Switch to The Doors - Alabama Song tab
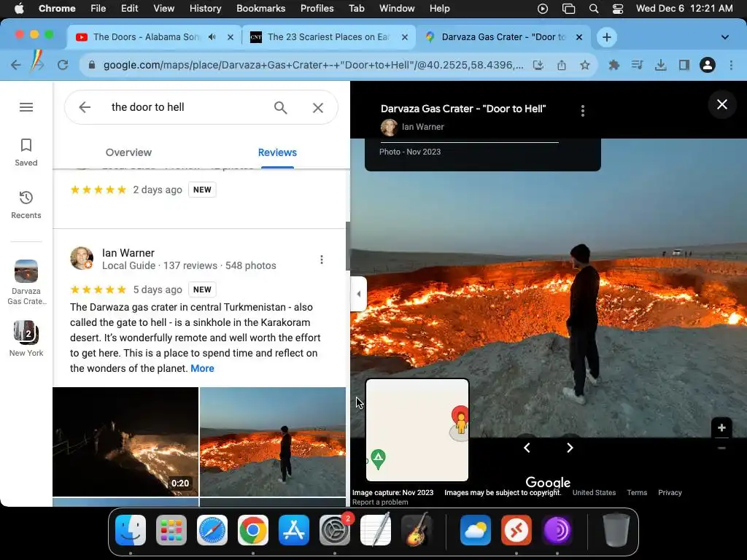The image size is (747, 560). coord(147,37)
